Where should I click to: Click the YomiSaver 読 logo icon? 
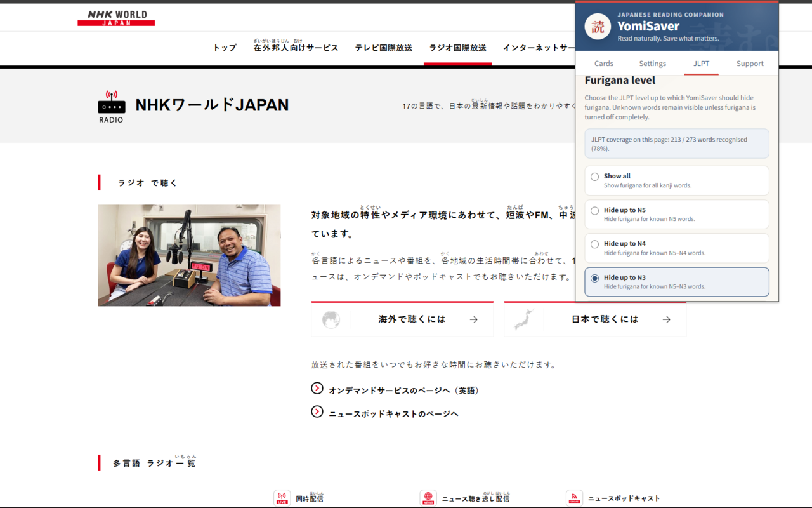pyautogui.click(x=598, y=27)
